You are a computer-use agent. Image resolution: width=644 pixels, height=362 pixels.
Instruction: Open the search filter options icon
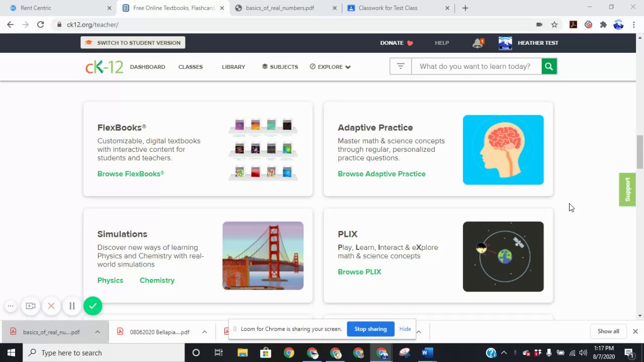[x=400, y=66]
